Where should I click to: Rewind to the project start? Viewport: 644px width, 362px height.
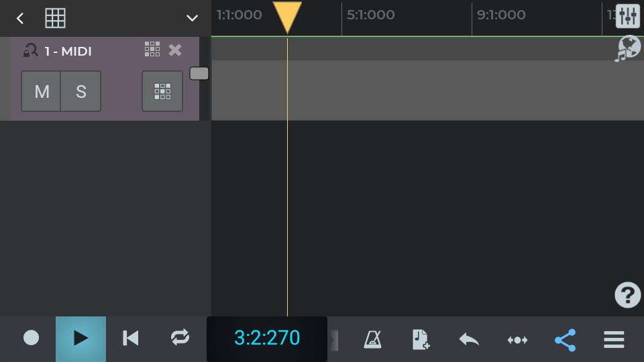pos(130,338)
